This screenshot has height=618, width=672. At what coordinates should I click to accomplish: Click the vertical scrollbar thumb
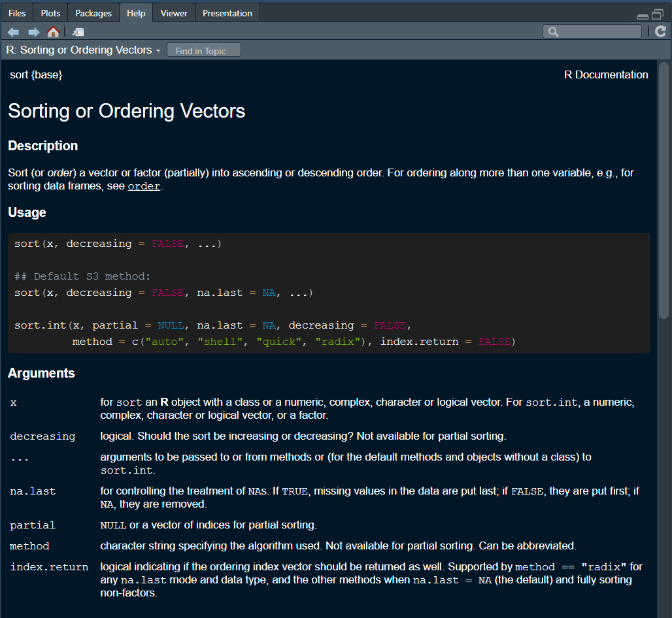[x=664, y=189]
